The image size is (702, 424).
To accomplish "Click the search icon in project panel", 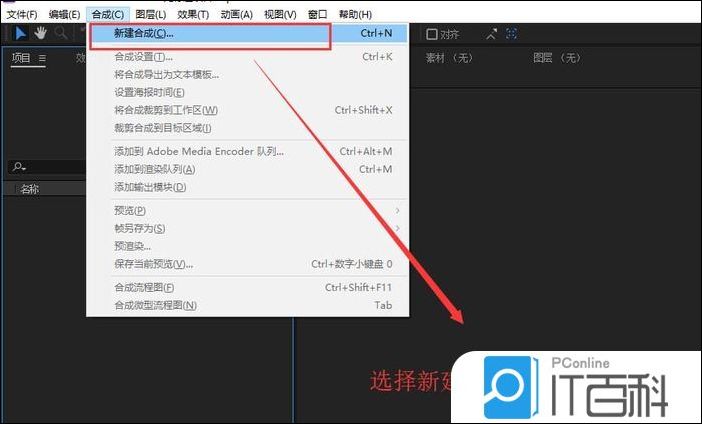I will (19, 167).
